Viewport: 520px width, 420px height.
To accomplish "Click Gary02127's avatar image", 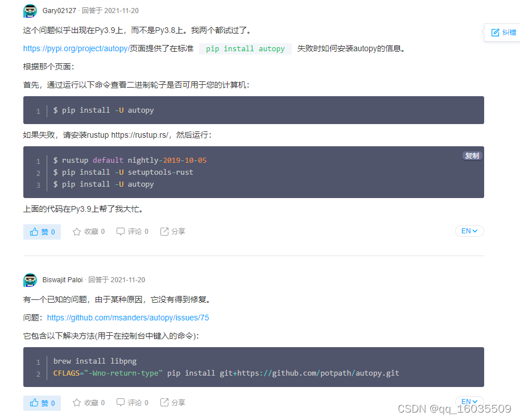I will coord(30,11).
